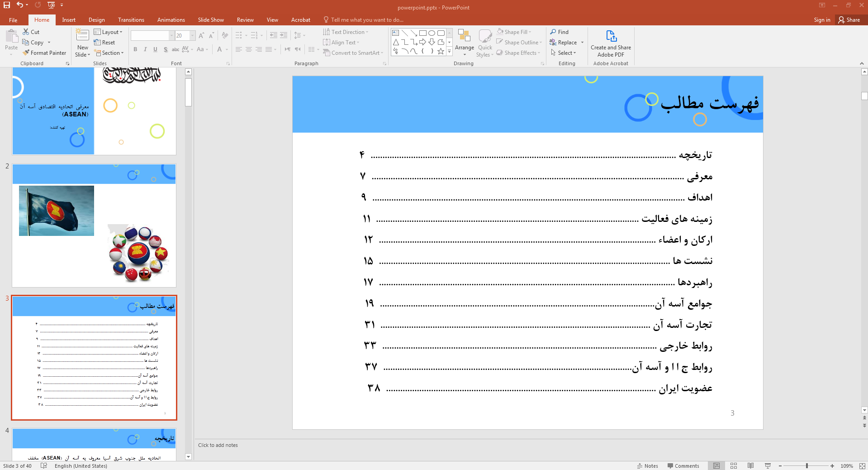The width and height of the screenshot is (868, 470).
Task: Open Quick Styles gallery
Action: click(x=485, y=43)
